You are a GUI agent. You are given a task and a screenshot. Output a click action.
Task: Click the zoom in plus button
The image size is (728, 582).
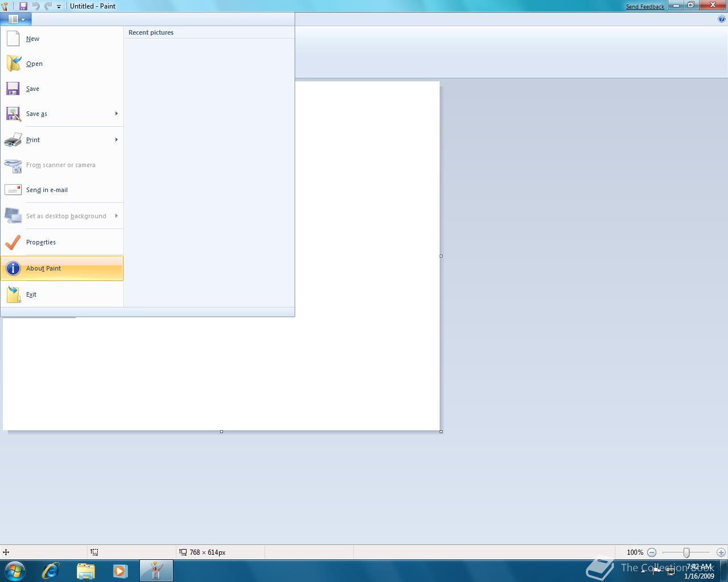[721, 552]
